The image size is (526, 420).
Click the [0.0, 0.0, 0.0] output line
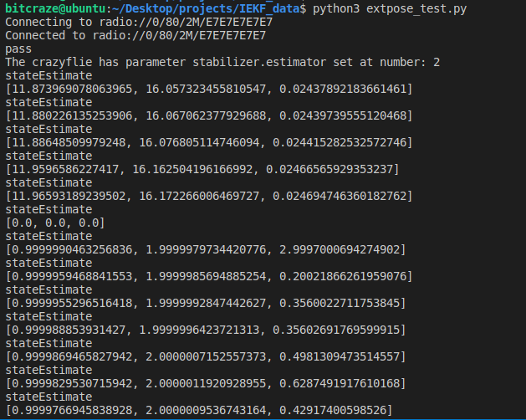[x=55, y=223]
